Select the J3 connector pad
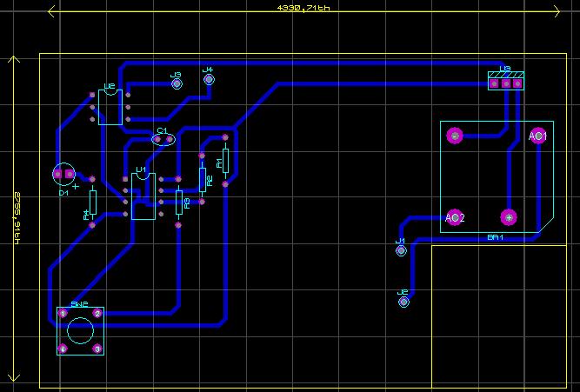 (176, 85)
